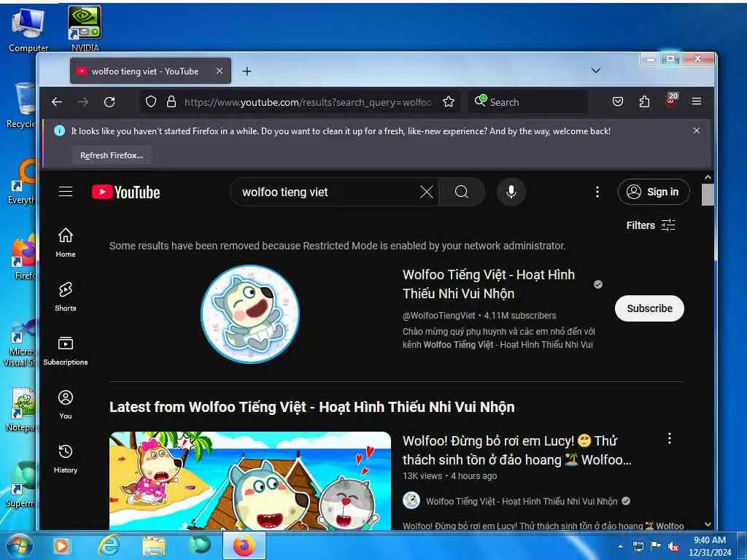Open the Lucy island video thumbnail
This screenshot has height=560, width=747.
[250, 481]
